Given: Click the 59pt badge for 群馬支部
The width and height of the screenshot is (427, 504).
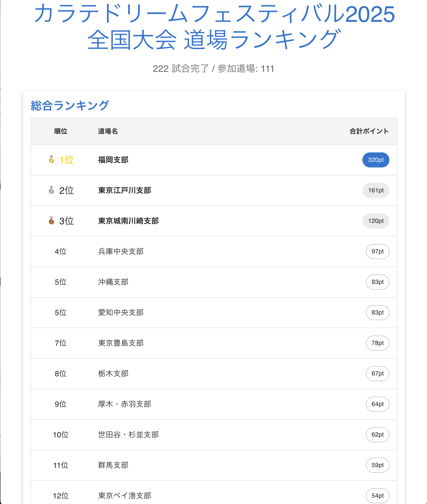Looking at the screenshot, I should click(x=377, y=465).
